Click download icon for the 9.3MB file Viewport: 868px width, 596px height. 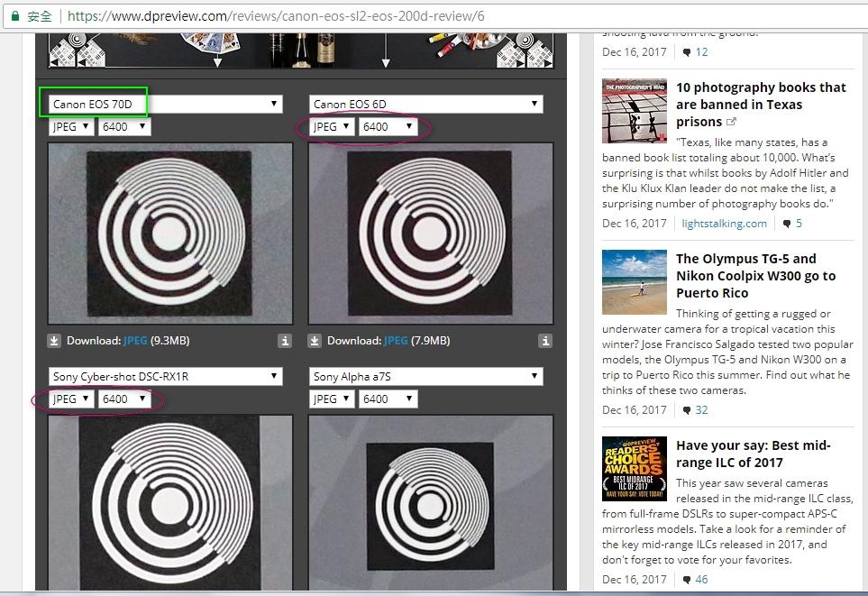tap(54, 341)
